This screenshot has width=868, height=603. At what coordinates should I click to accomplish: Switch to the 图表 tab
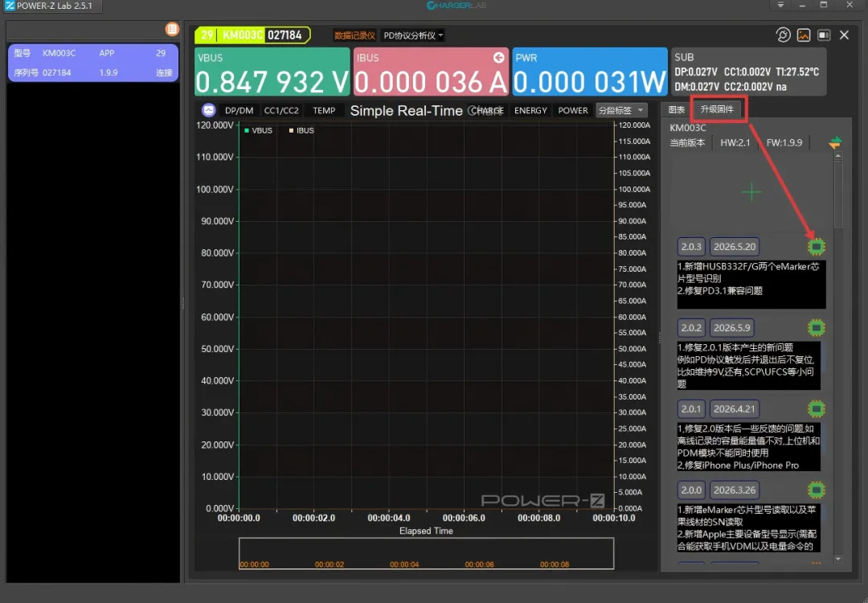tap(677, 109)
